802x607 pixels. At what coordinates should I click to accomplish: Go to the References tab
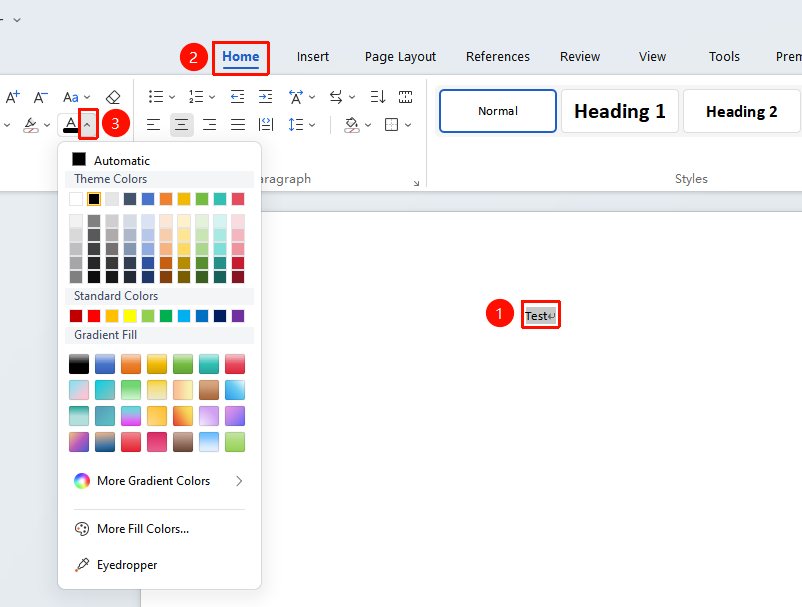[x=498, y=56]
